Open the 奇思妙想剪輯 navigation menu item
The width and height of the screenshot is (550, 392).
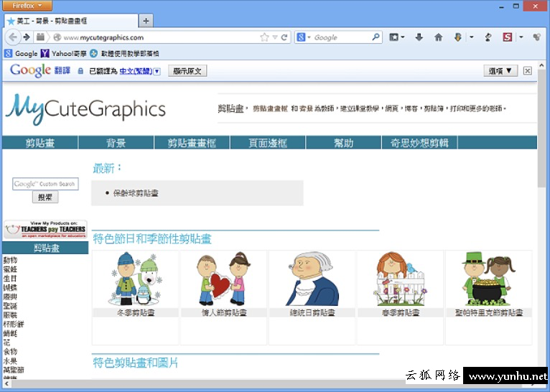click(x=419, y=143)
